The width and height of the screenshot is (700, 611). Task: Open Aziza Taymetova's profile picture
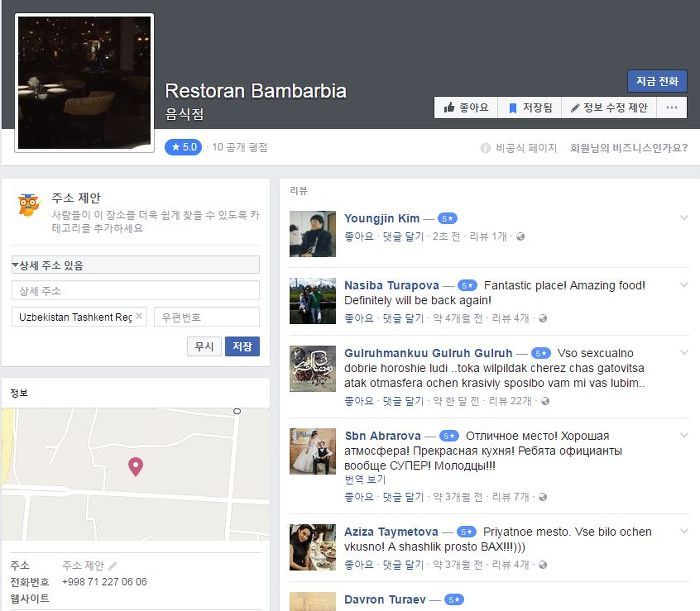click(312, 547)
